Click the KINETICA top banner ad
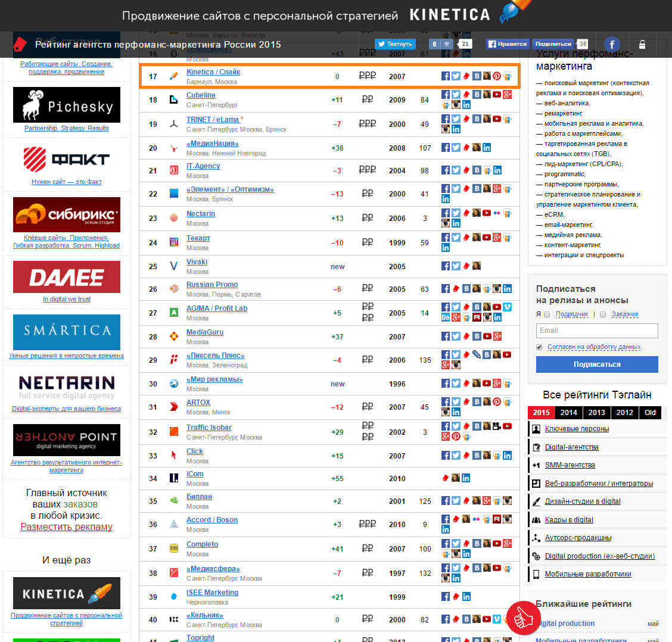Image resolution: width=672 pixels, height=642 pixels. tap(336, 15)
